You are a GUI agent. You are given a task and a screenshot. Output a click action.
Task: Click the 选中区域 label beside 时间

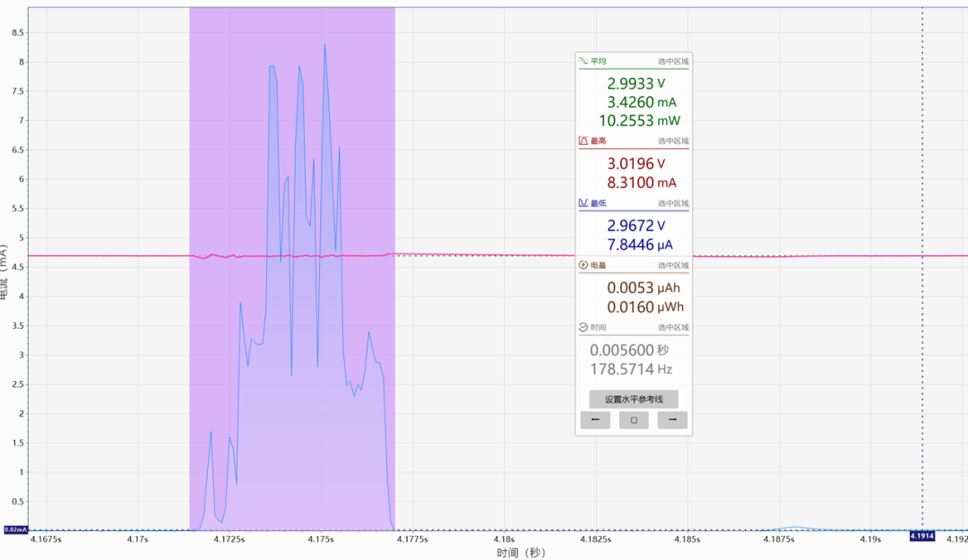pyautogui.click(x=673, y=327)
